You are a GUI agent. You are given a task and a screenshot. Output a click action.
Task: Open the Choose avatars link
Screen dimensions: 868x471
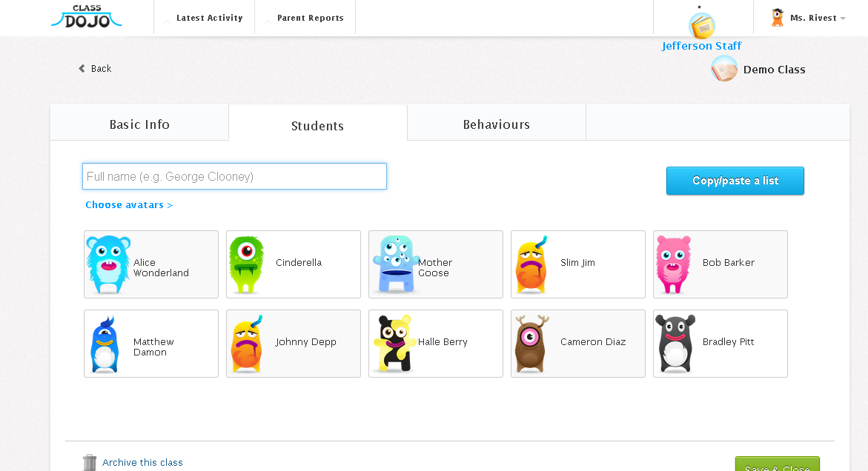(129, 204)
